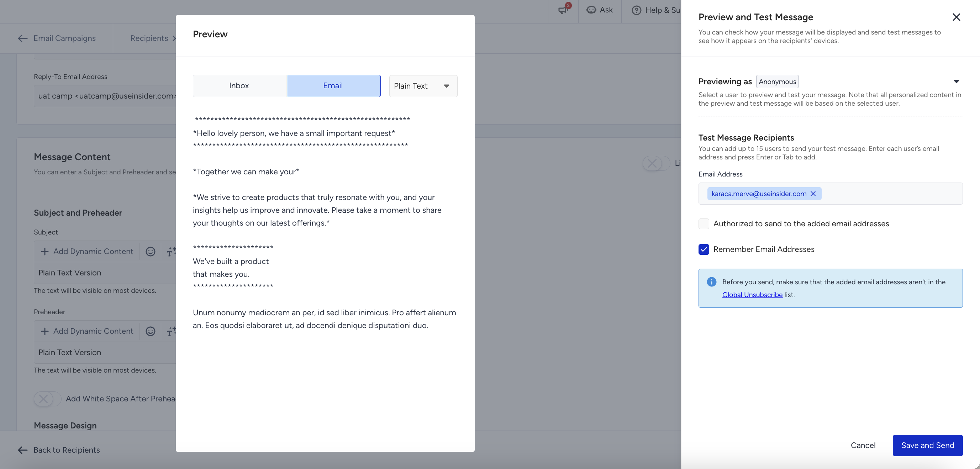Click Back to Recipients link
980x469 pixels.
(x=67, y=450)
